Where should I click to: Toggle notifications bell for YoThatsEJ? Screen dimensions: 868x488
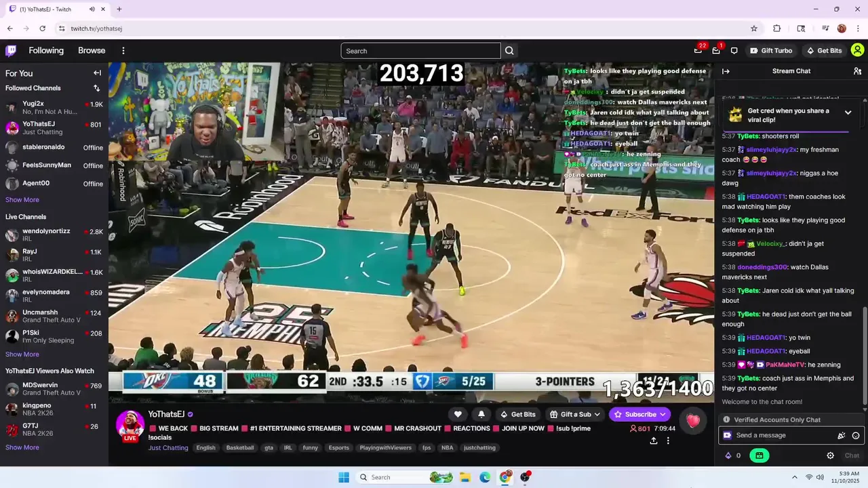(x=481, y=414)
